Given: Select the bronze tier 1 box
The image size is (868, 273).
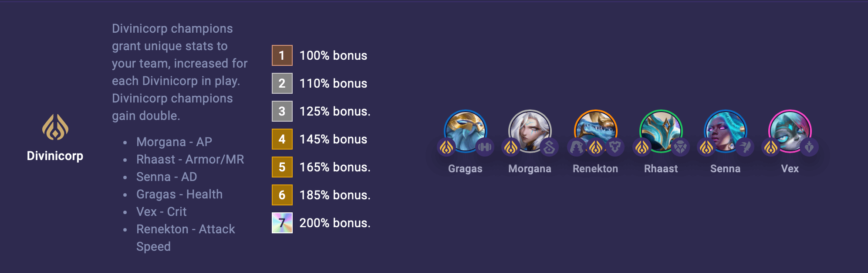Looking at the screenshot, I should point(282,55).
